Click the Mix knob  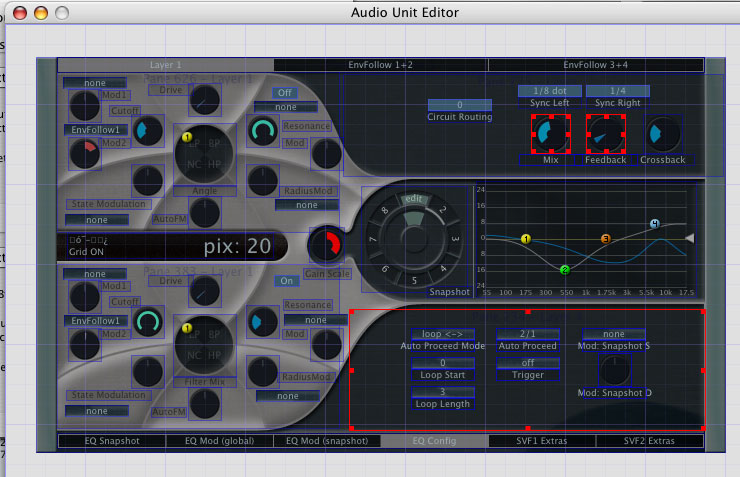point(551,134)
